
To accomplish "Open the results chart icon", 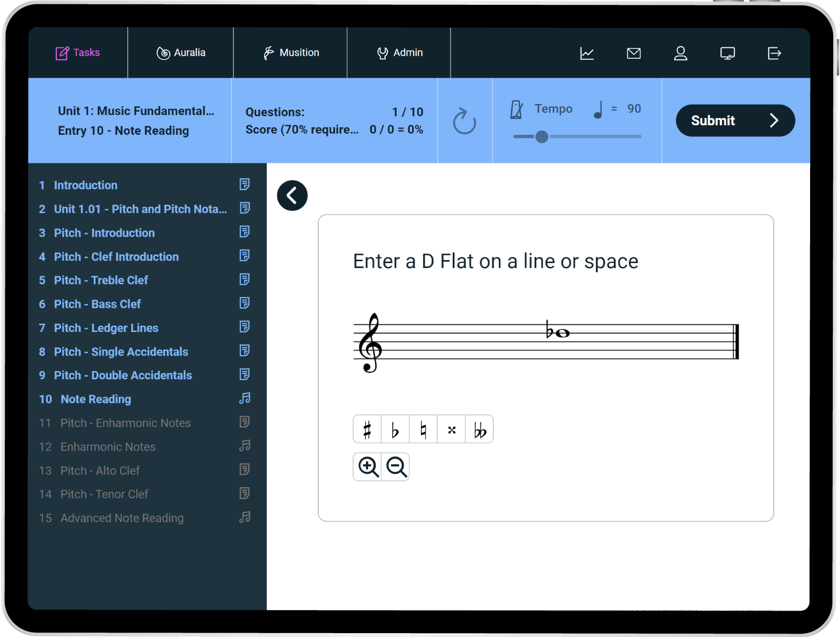I will pyautogui.click(x=587, y=53).
